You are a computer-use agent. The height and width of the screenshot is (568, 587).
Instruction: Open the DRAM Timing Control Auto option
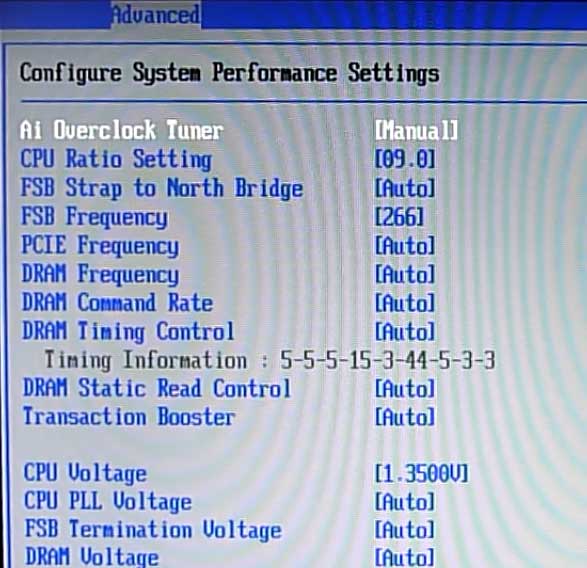coord(405,332)
